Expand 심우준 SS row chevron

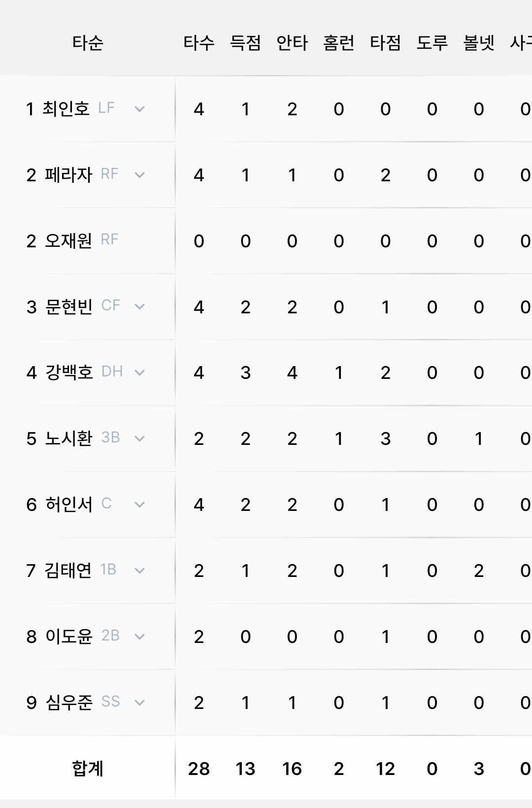pyautogui.click(x=140, y=703)
